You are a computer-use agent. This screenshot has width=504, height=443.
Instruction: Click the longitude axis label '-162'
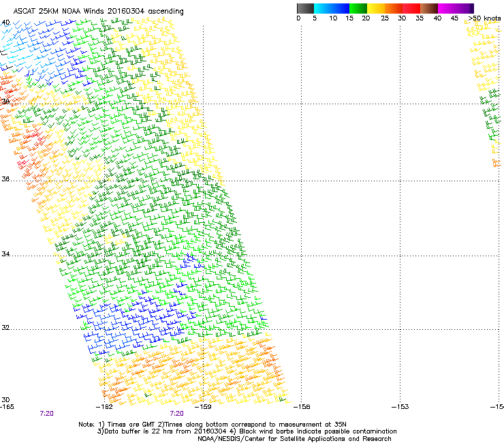pyautogui.click(x=104, y=407)
